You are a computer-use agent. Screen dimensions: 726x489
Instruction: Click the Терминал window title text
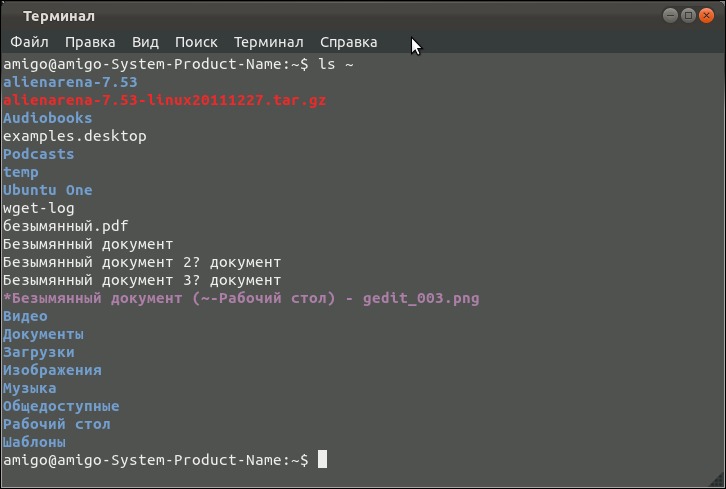coord(59,16)
